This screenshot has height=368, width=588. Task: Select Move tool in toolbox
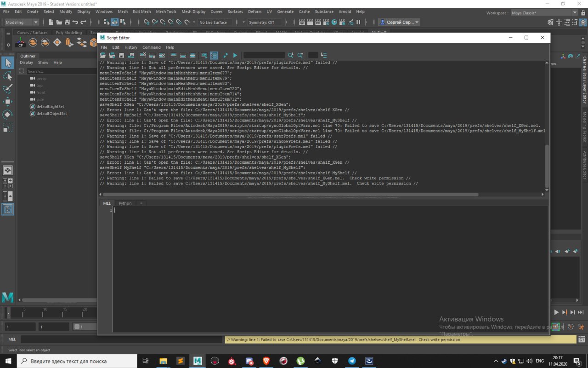[8, 101]
